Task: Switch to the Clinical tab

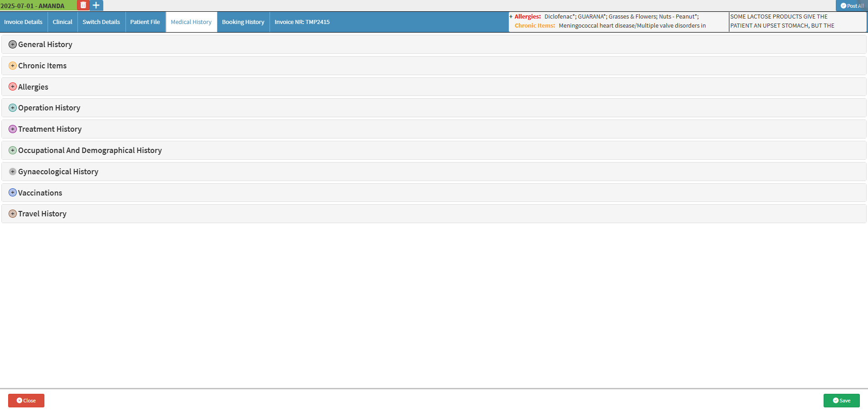Action: (63, 22)
